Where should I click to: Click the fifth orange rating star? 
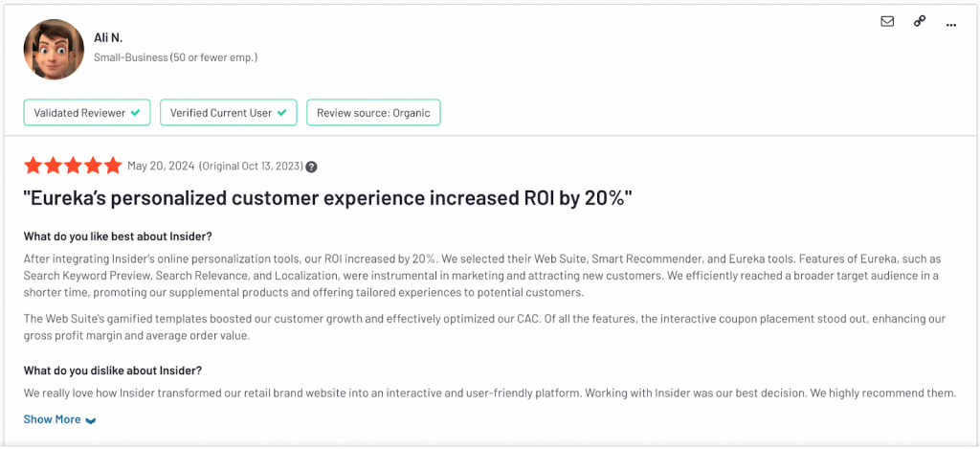coord(113,166)
